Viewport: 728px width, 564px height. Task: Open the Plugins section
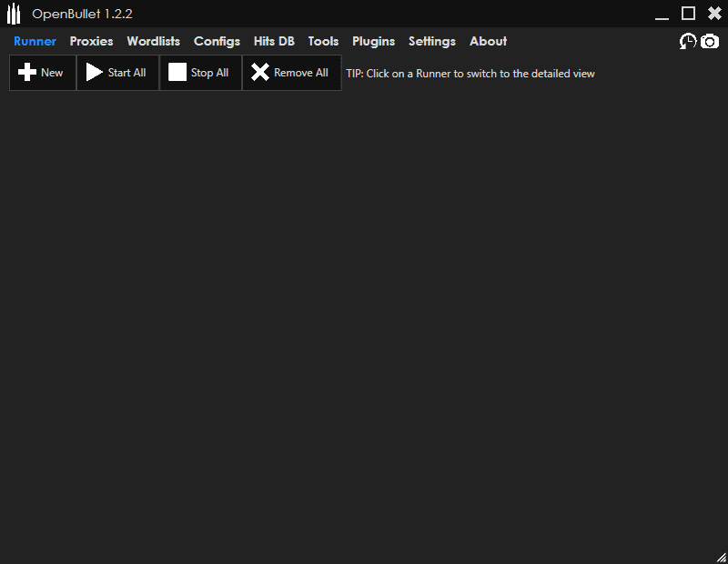(373, 41)
